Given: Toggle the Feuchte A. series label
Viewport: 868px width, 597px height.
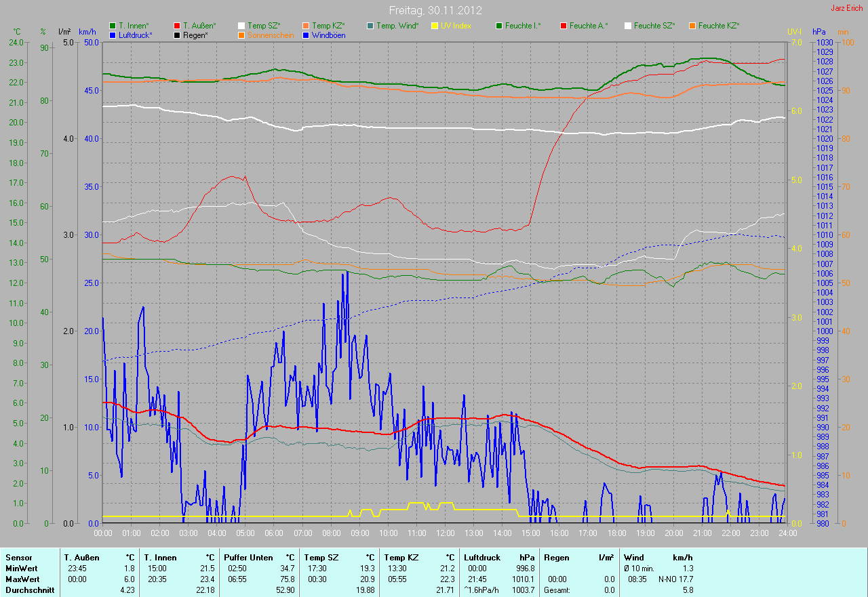Looking at the screenshot, I should (588, 26).
